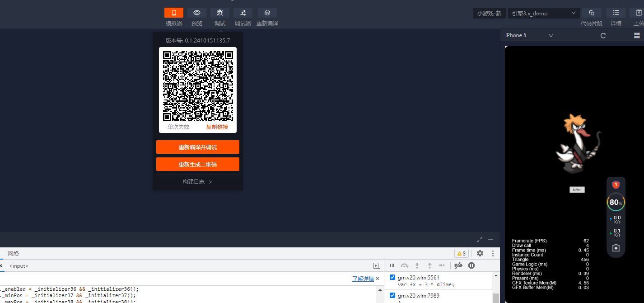The width and height of the screenshot is (644, 303).
Task: Click the 代码片段 code snippet icon
Action: pyautogui.click(x=592, y=13)
